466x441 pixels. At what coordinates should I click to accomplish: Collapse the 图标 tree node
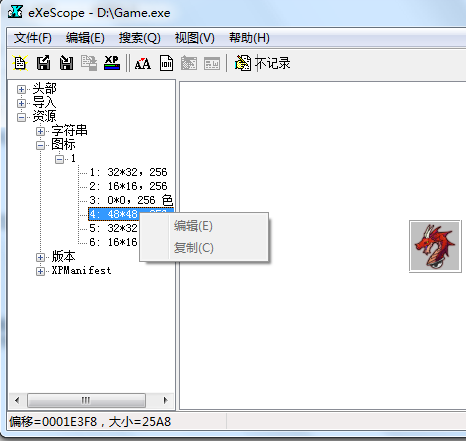pyautogui.click(x=40, y=145)
